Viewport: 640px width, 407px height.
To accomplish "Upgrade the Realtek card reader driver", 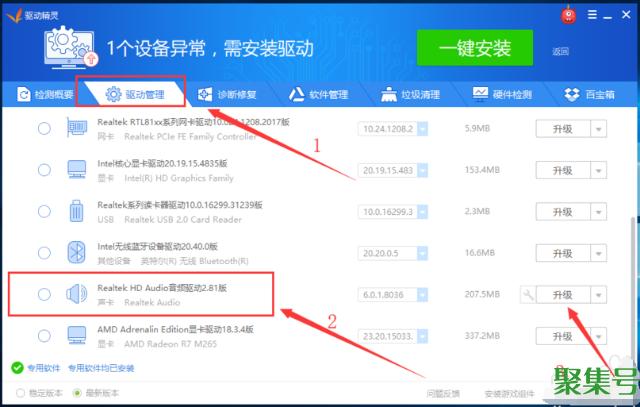I will pyautogui.click(x=563, y=212).
